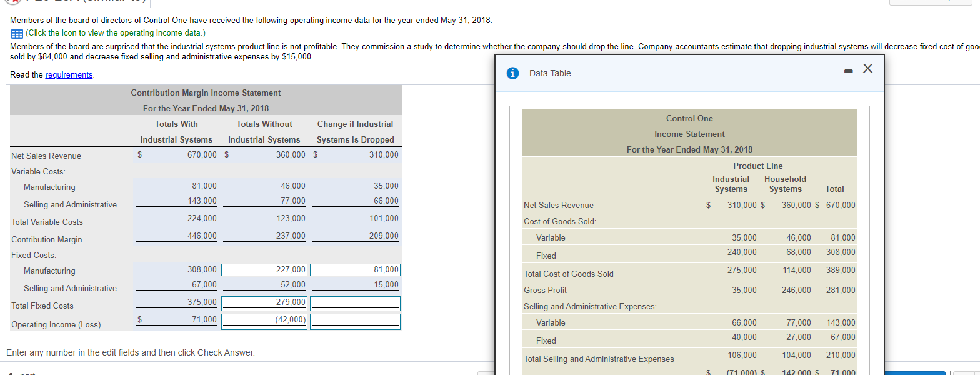The width and height of the screenshot is (980, 375).
Task: Click the empty Operating Income change field
Action: [355, 321]
